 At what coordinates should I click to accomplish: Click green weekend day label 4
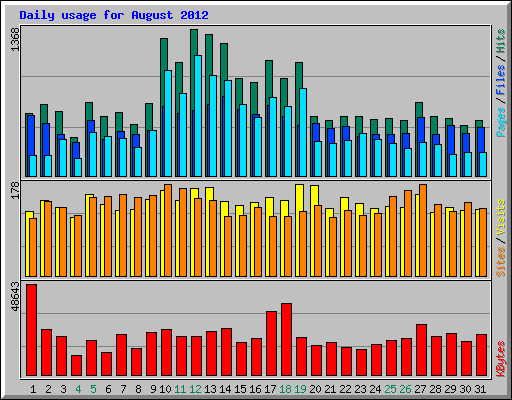point(78,389)
